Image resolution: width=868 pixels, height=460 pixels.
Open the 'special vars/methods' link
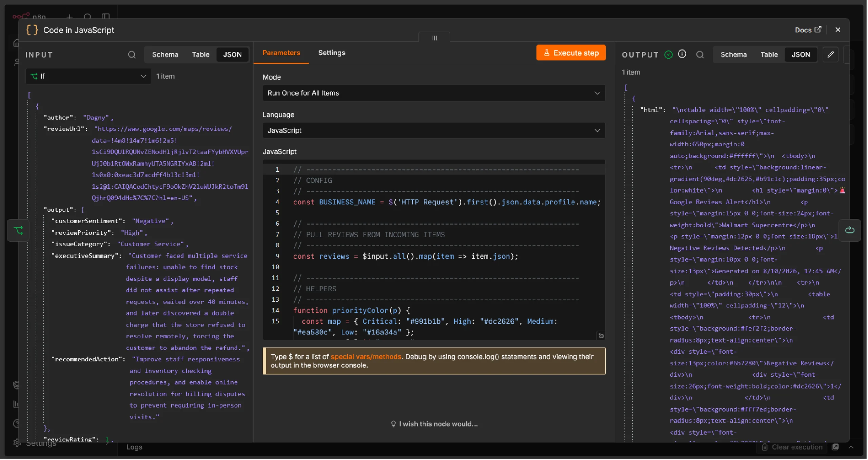pos(366,357)
